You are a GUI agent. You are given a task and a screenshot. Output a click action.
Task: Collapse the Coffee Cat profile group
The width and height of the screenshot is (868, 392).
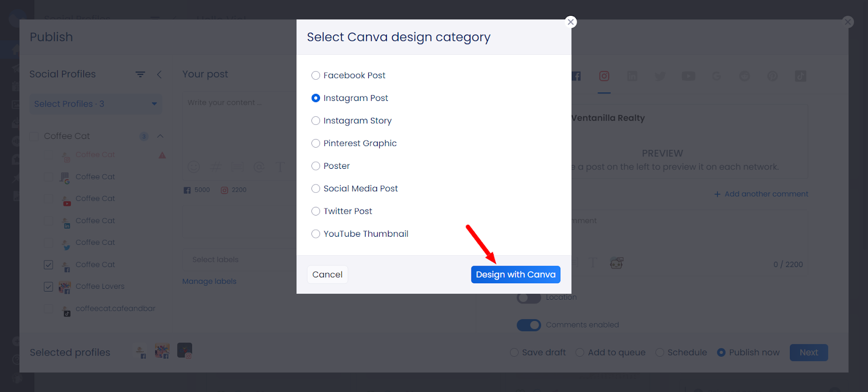(x=160, y=136)
